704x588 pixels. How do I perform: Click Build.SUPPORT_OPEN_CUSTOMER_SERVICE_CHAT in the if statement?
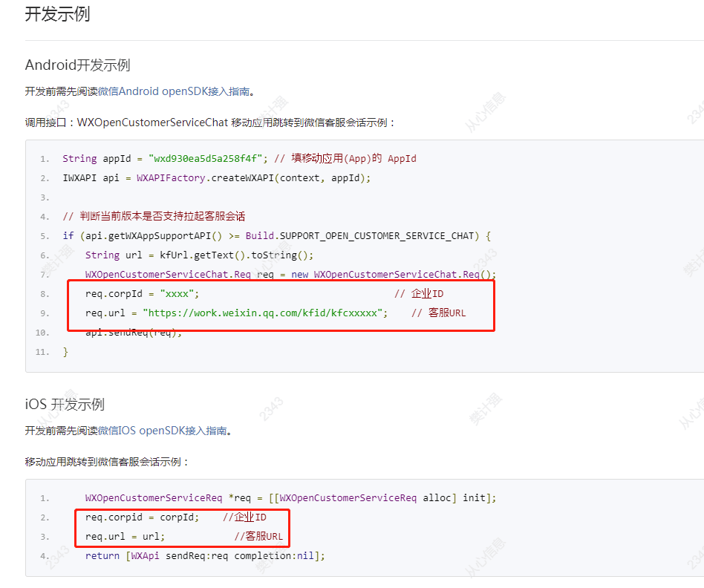click(x=362, y=236)
